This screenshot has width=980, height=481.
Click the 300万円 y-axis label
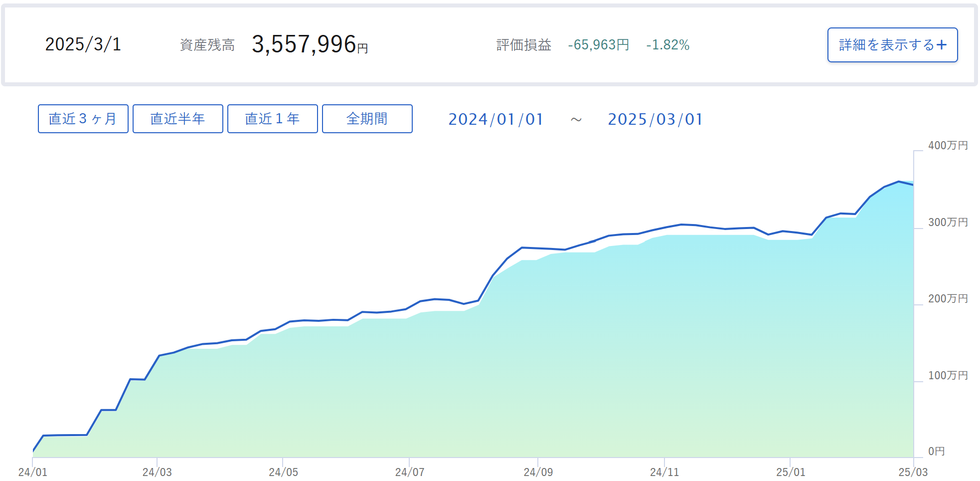coord(948,222)
